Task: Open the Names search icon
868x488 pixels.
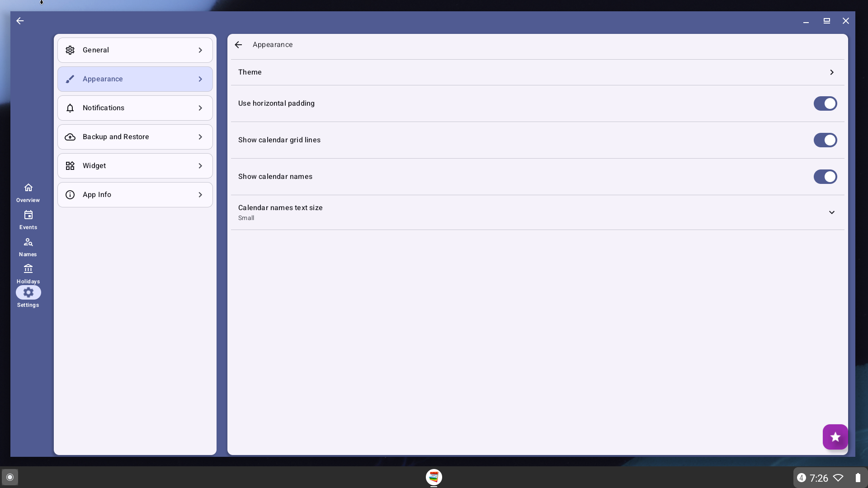Action: 28,242
